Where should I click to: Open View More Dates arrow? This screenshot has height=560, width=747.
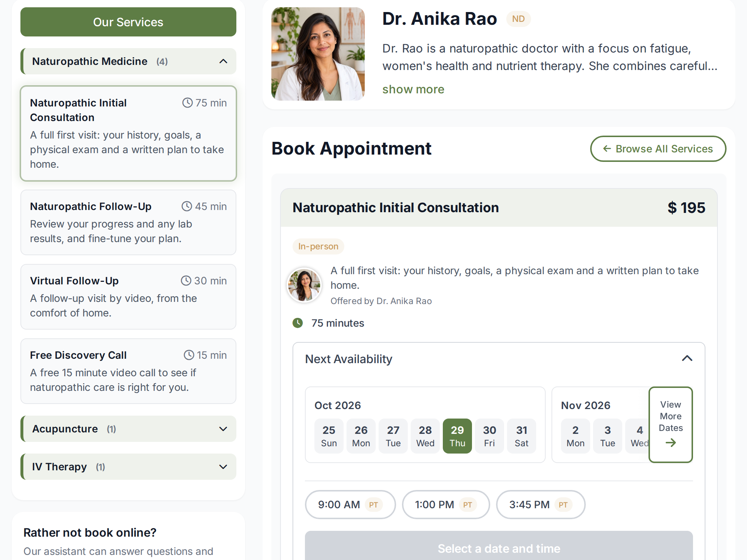point(671,425)
